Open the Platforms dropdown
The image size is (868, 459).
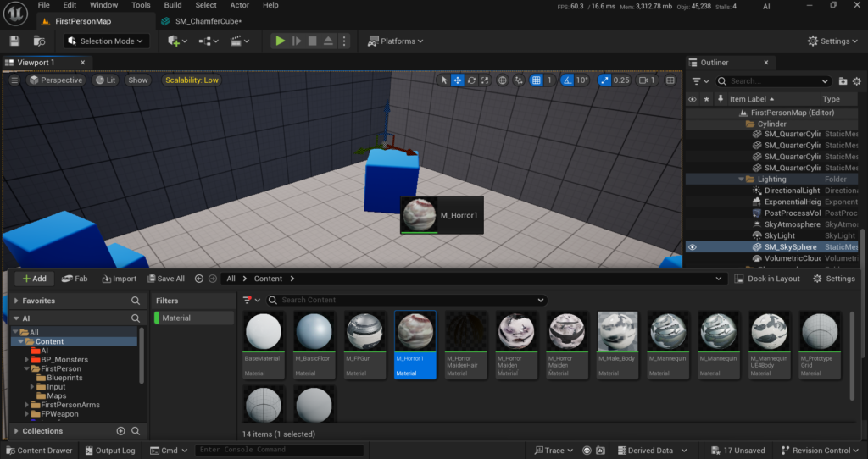coord(395,41)
